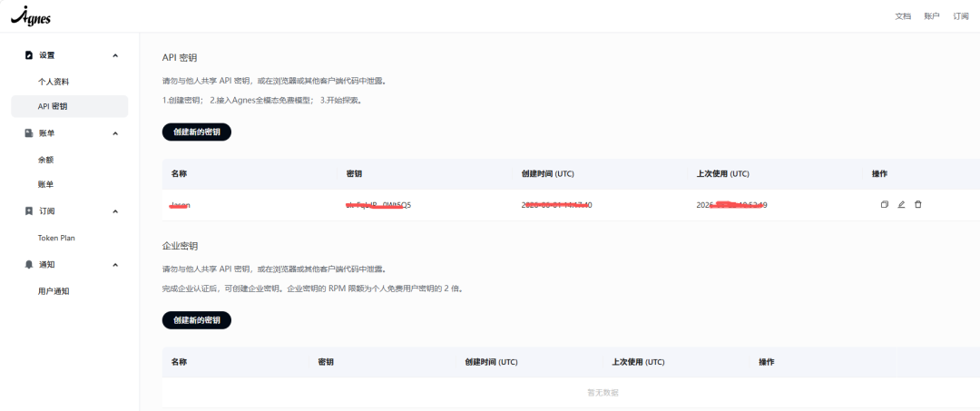Delete the API key with trash icon
980x411 pixels.
point(918,204)
